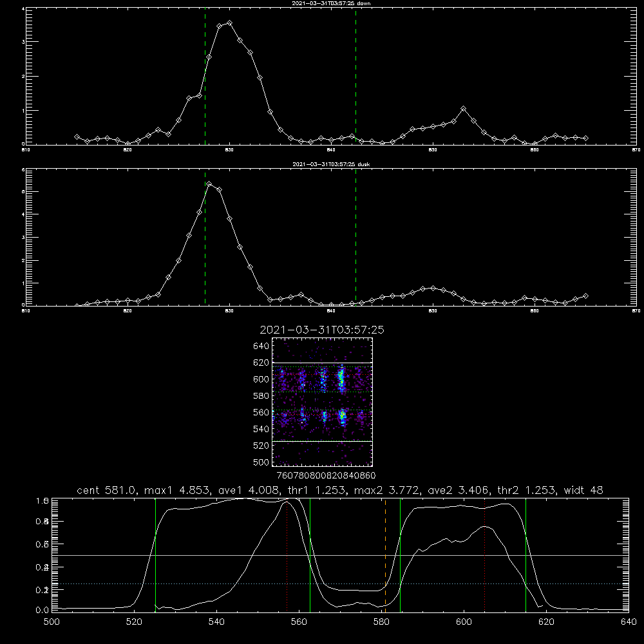The width and height of the screenshot is (644, 644).
Task: Click the '840' x-axis label under the dusk plot
Action: (331, 311)
